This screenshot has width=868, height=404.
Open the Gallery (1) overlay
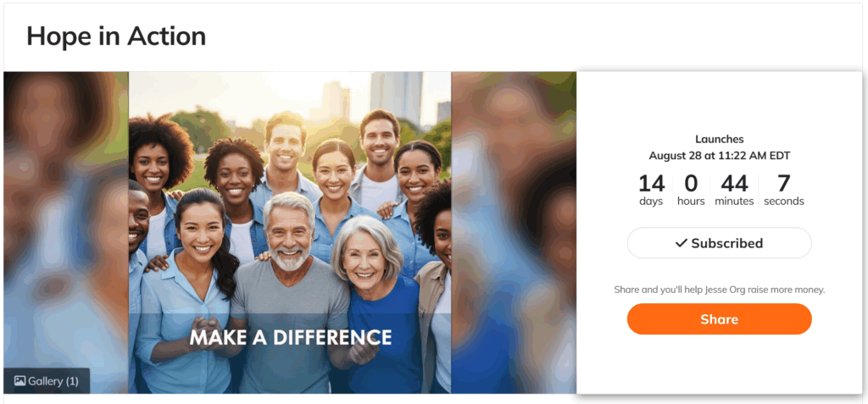[x=47, y=381]
